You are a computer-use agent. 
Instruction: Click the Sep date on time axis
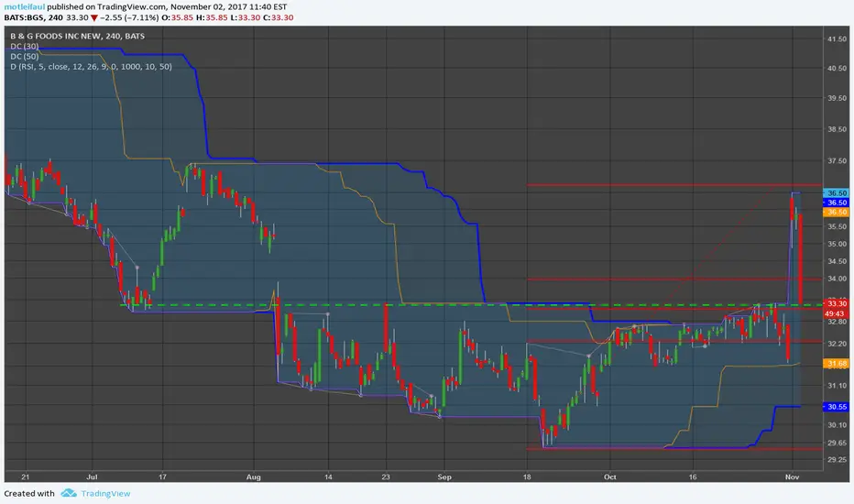444,477
